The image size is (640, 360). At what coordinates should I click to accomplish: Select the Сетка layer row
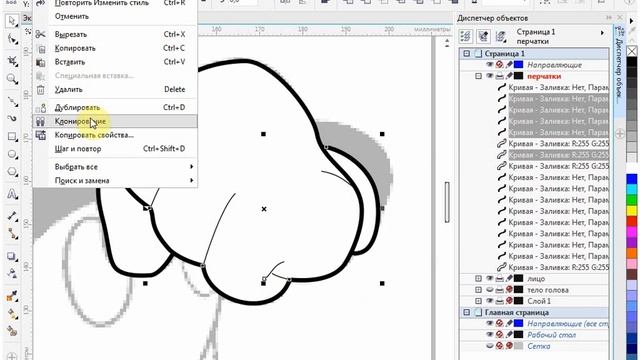pyautogui.click(x=538, y=346)
